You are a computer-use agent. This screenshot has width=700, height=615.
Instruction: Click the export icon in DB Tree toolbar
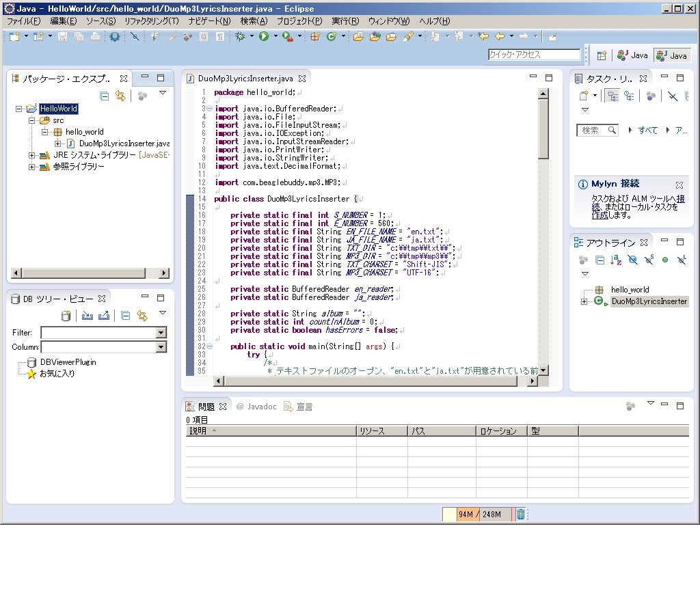click(x=104, y=316)
